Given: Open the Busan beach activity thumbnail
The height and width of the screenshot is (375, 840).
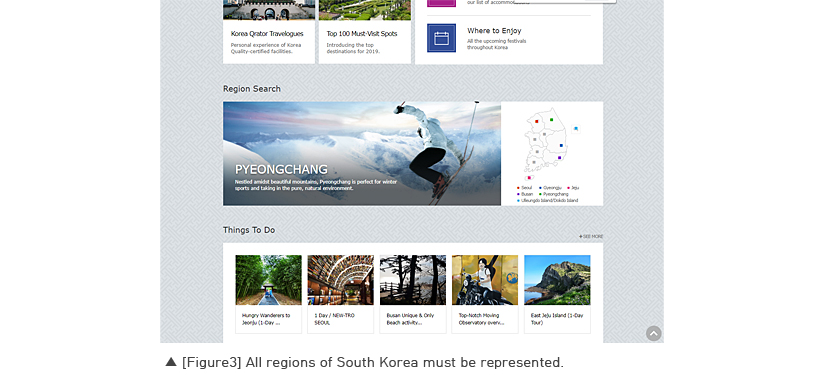Looking at the screenshot, I should (x=412, y=280).
